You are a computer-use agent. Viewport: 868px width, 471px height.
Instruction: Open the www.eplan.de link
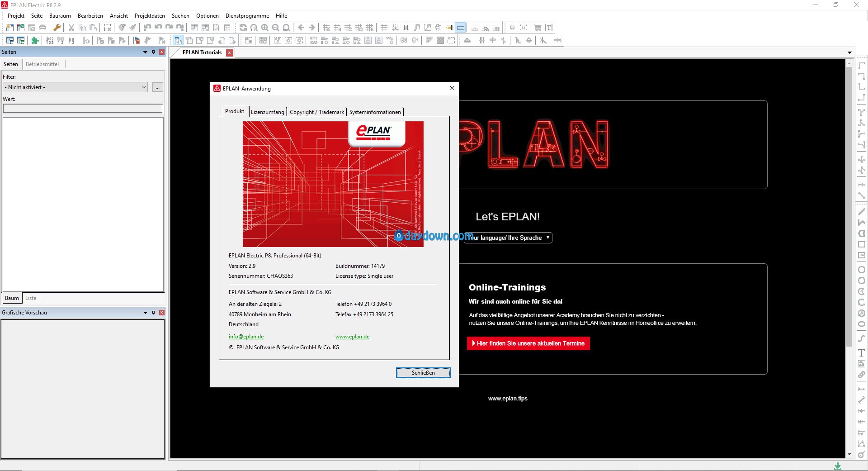point(352,337)
